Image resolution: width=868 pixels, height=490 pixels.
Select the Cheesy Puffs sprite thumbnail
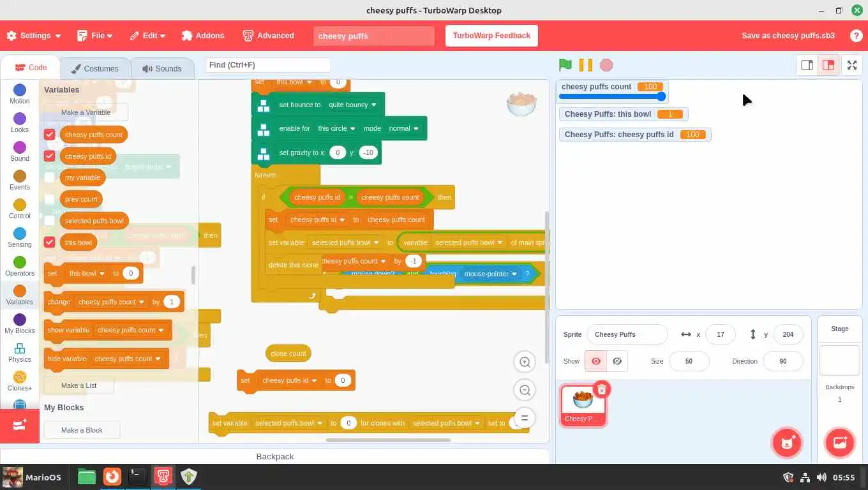tap(583, 405)
